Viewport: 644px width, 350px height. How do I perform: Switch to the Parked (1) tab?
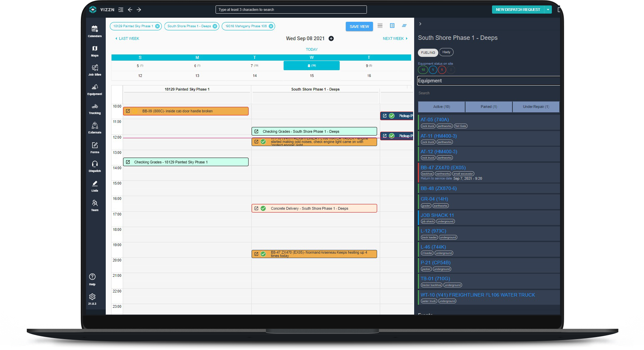(x=489, y=107)
